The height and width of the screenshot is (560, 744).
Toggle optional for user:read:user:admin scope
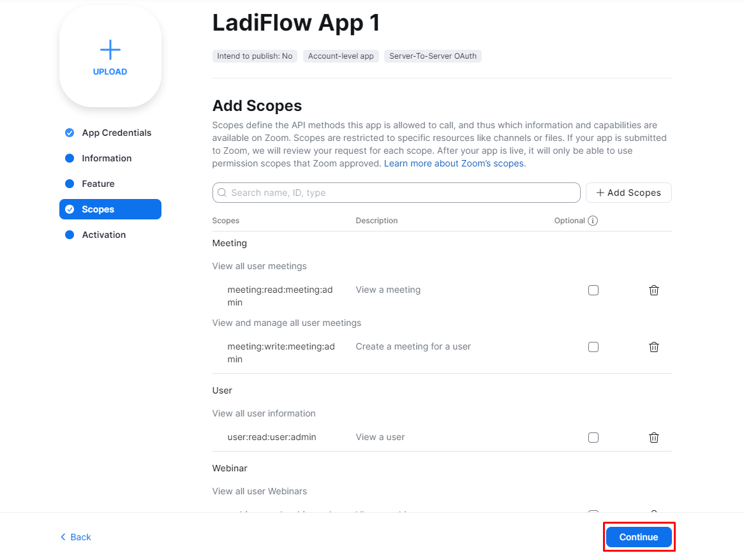tap(593, 438)
